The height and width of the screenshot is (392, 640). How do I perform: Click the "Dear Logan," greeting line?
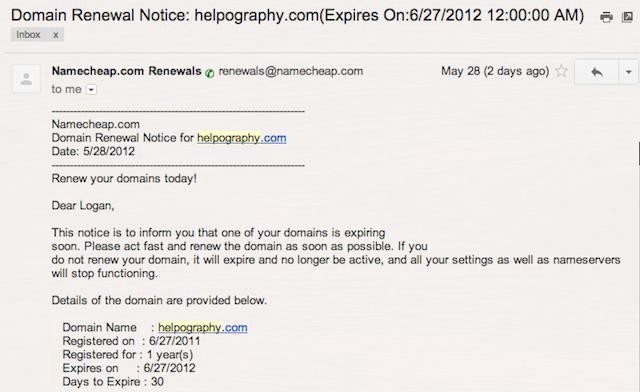pyautogui.click(x=83, y=205)
